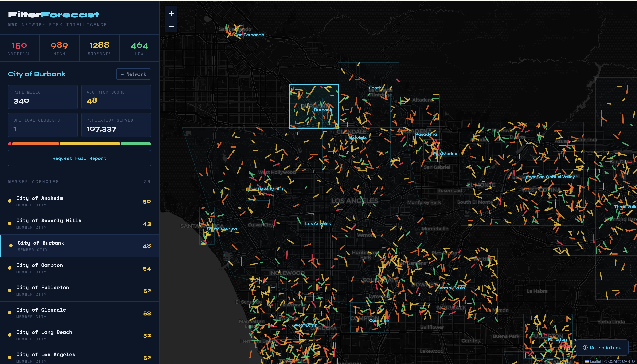
Task: Click Glendale's risk score 53
Action: coord(147,313)
